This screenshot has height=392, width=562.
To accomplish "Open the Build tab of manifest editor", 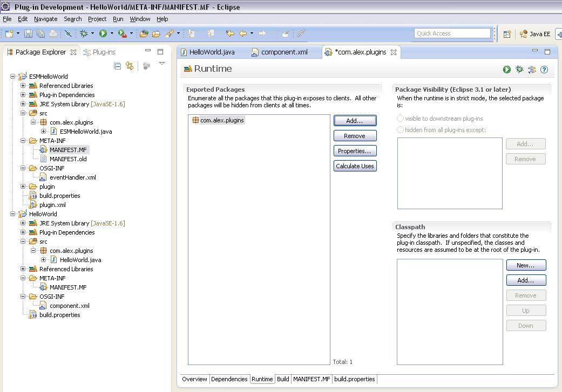I will 283,379.
